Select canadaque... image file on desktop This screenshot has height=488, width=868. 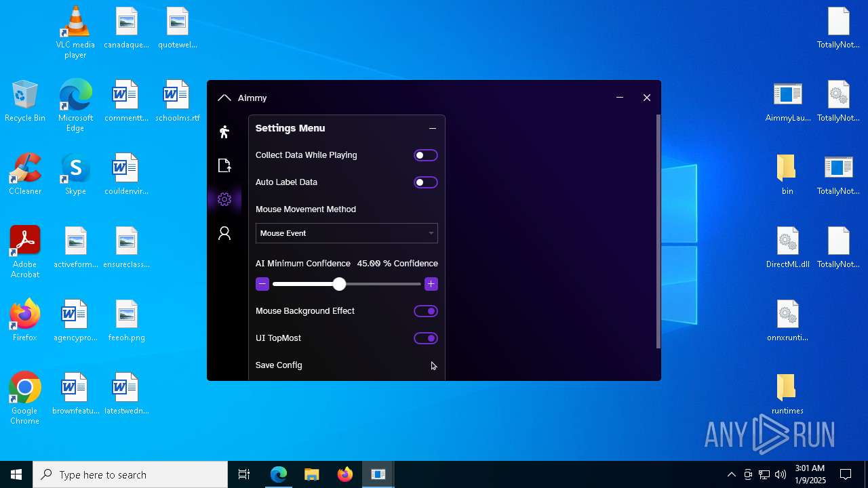coord(126,27)
